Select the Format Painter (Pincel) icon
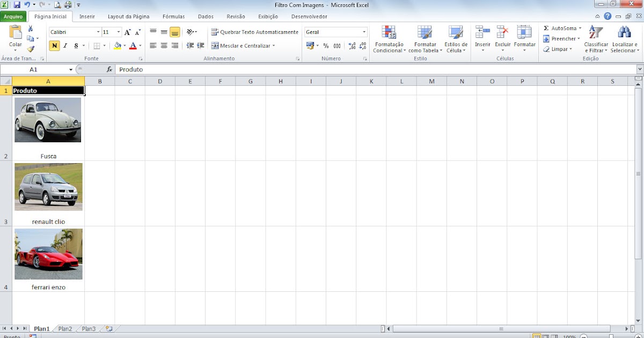Viewport: 644px width, 338px height. point(31,50)
